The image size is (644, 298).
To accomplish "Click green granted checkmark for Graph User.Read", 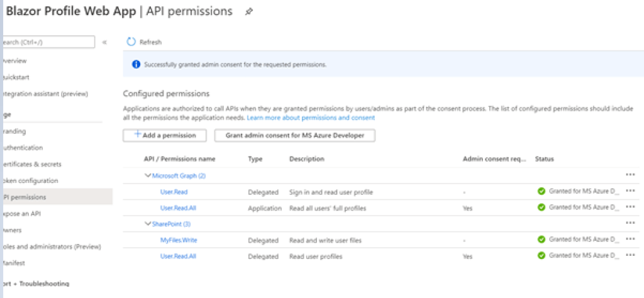I will click(x=541, y=191).
